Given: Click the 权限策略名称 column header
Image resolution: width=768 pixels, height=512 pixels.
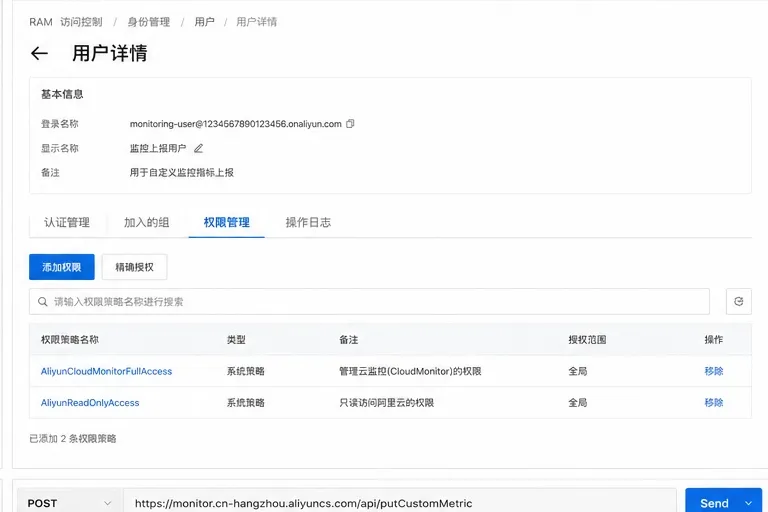Looking at the screenshot, I should pos(70,340).
